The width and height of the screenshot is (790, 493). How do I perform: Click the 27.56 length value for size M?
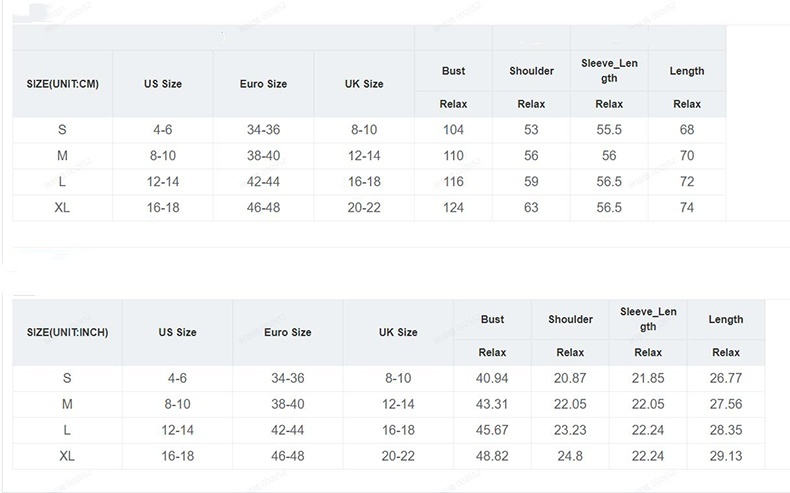coord(726,404)
